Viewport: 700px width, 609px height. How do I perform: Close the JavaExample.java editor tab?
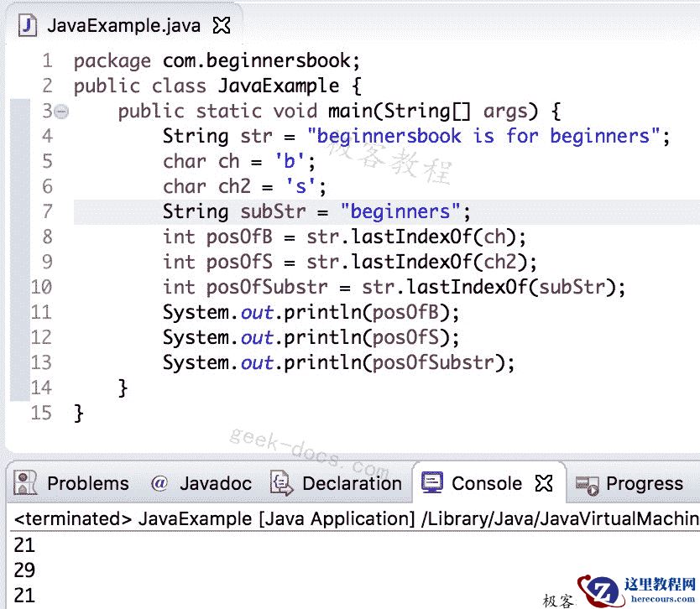[x=220, y=25]
